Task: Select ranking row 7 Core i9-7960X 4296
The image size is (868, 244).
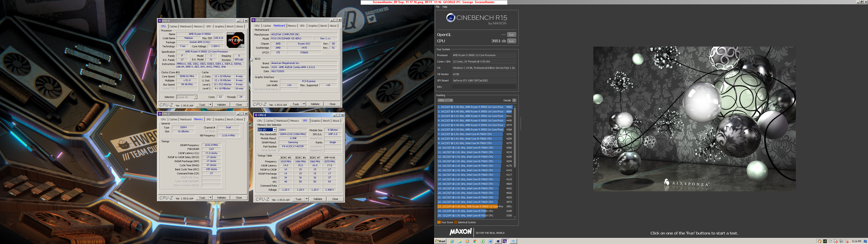Action: point(475,134)
